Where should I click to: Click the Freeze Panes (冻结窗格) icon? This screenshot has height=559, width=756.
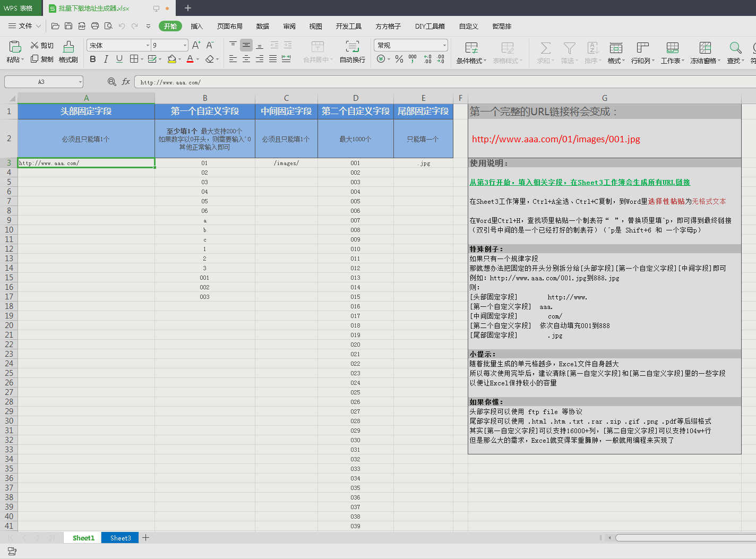point(705,48)
